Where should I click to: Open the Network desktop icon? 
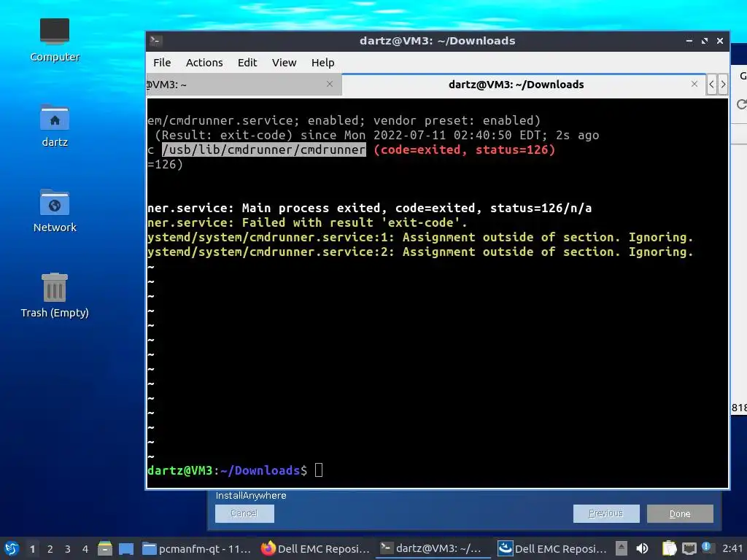point(55,211)
